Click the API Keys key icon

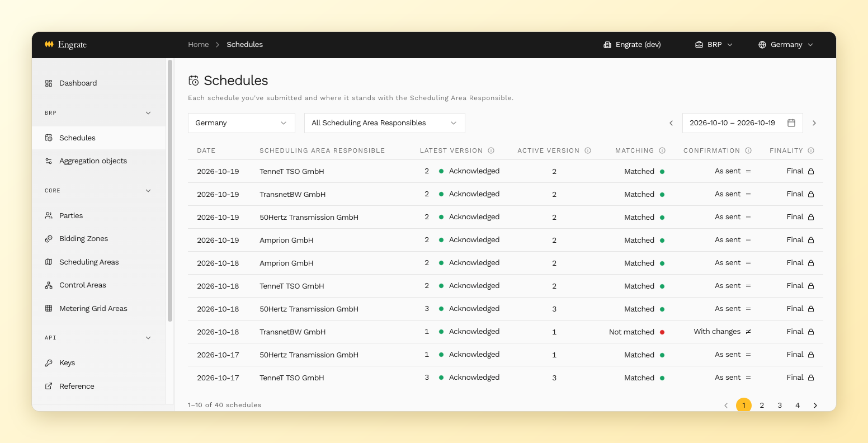coord(49,362)
